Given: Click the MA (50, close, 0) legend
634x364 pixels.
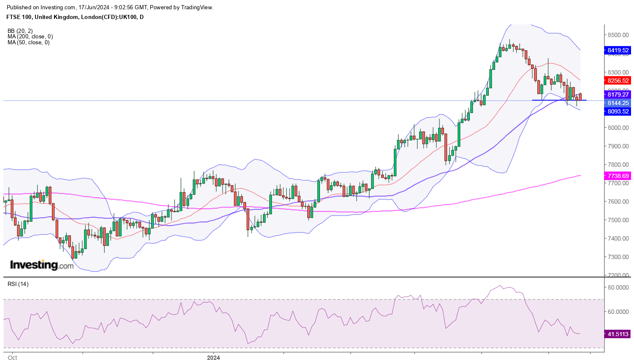Looking at the screenshot, I should click(28, 42).
